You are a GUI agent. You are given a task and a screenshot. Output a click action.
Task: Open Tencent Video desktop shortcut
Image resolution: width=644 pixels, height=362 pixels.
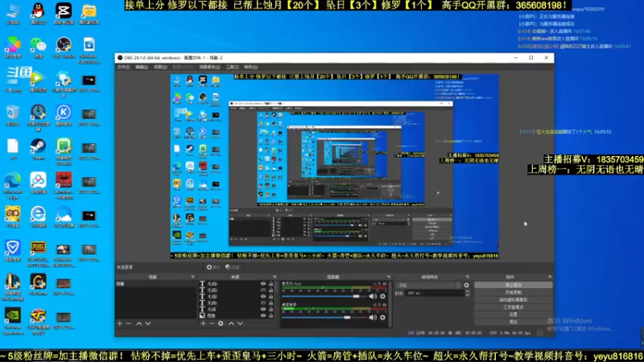point(38,81)
